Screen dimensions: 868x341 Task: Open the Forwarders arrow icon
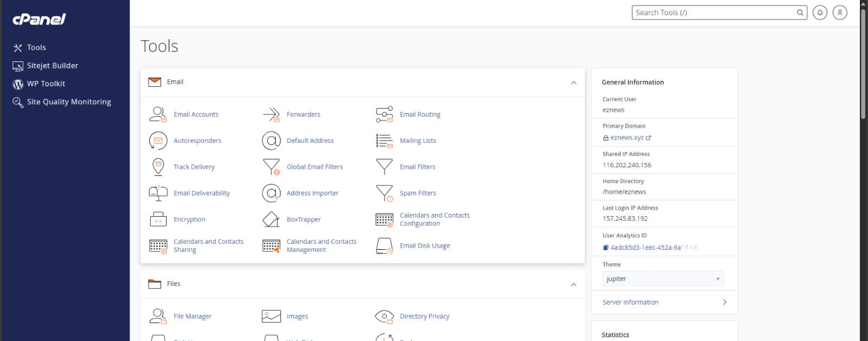(x=271, y=114)
